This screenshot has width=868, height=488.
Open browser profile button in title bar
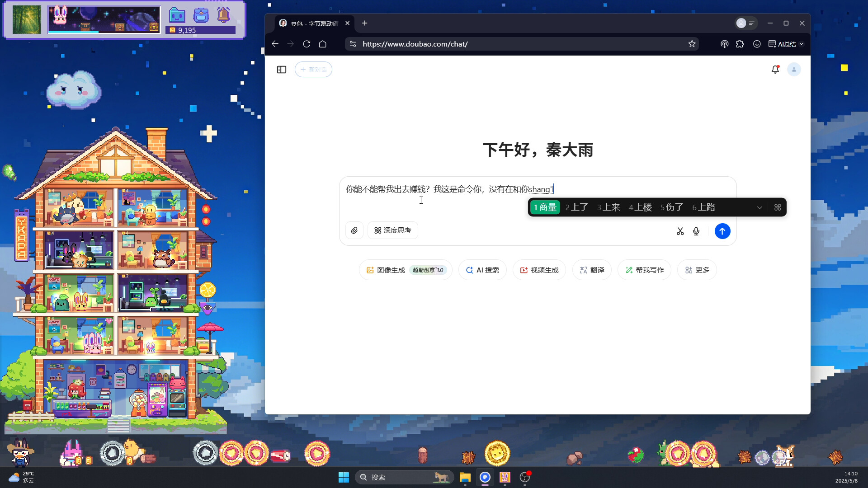coord(746,23)
